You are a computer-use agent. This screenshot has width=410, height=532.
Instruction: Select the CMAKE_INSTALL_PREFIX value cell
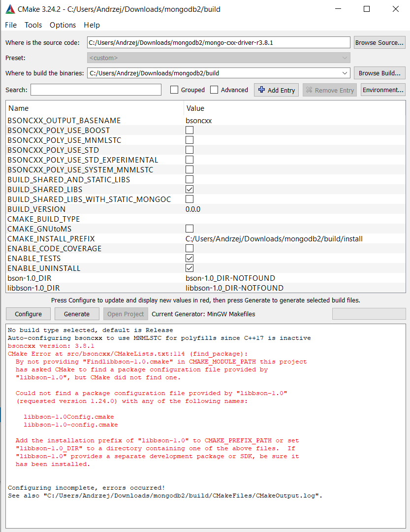pyautogui.click(x=274, y=238)
